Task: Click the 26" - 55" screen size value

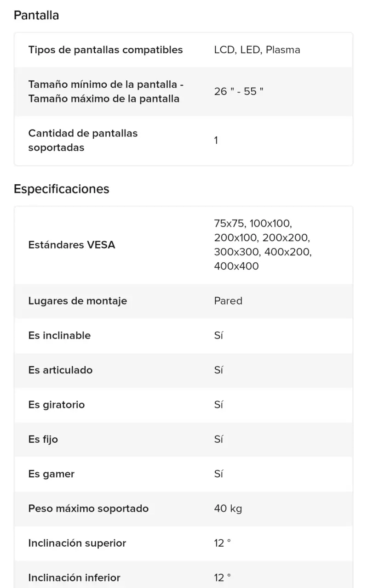Action: [239, 91]
